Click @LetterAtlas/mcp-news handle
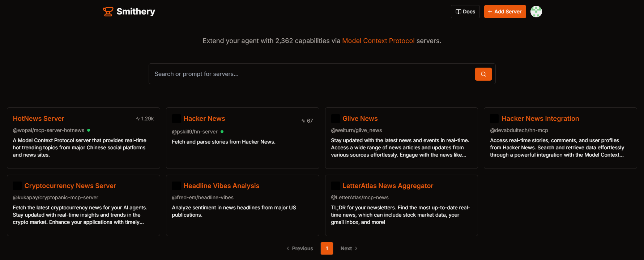The image size is (644, 260). [359, 197]
